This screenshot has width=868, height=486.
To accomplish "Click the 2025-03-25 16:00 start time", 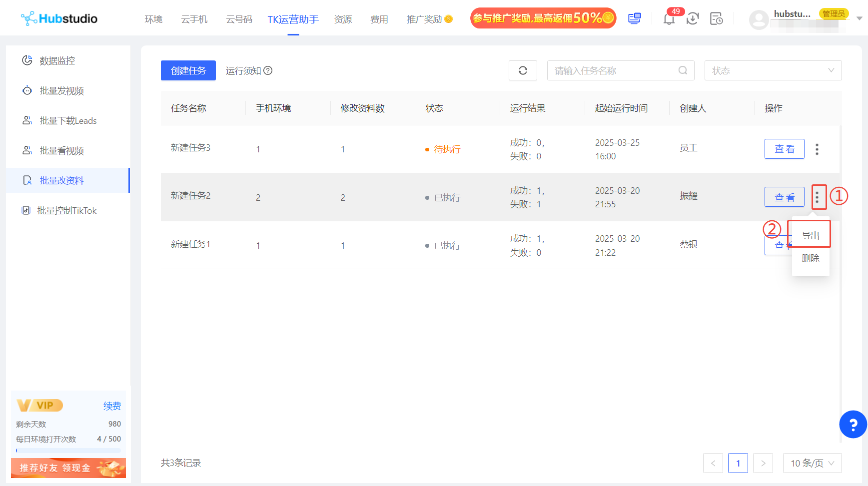I will tap(617, 149).
